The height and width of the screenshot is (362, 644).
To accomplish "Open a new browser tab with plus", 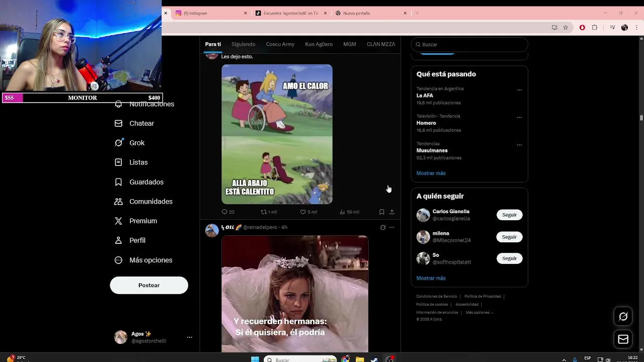I will [x=417, y=13].
